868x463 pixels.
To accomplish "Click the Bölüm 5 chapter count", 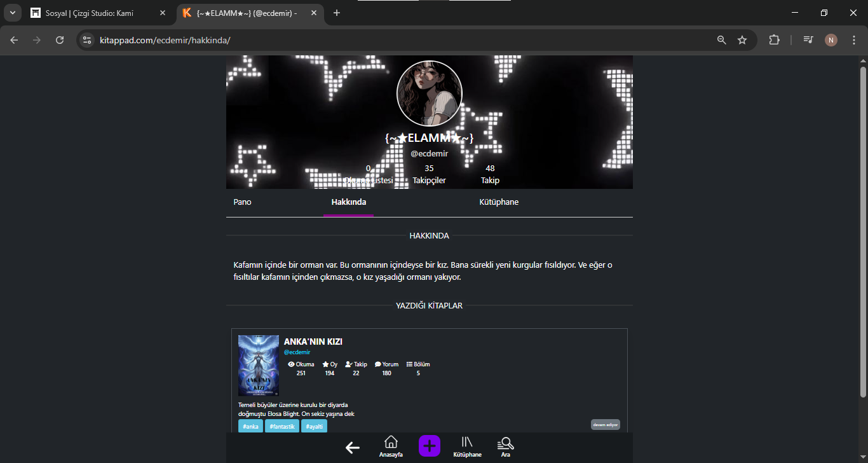I will (418, 369).
